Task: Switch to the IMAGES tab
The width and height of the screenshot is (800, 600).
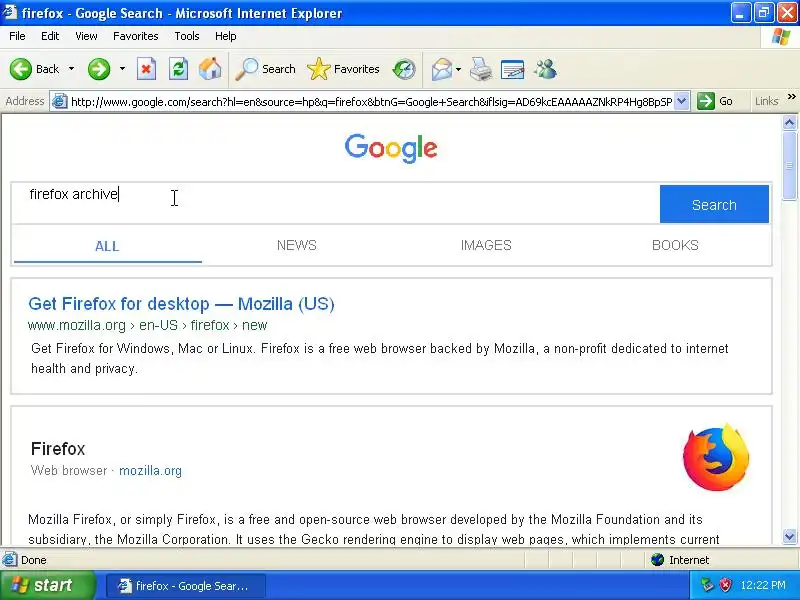Action: click(486, 245)
